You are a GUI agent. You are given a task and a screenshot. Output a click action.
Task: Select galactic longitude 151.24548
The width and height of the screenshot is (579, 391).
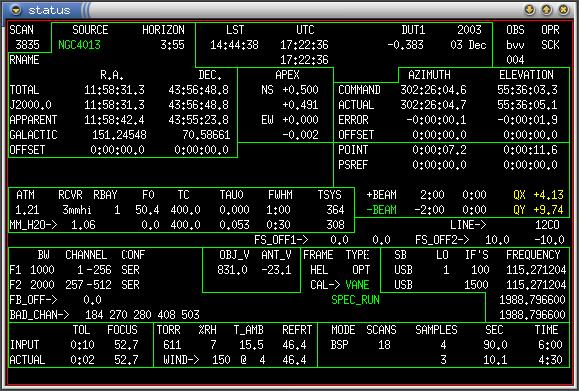(x=119, y=135)
